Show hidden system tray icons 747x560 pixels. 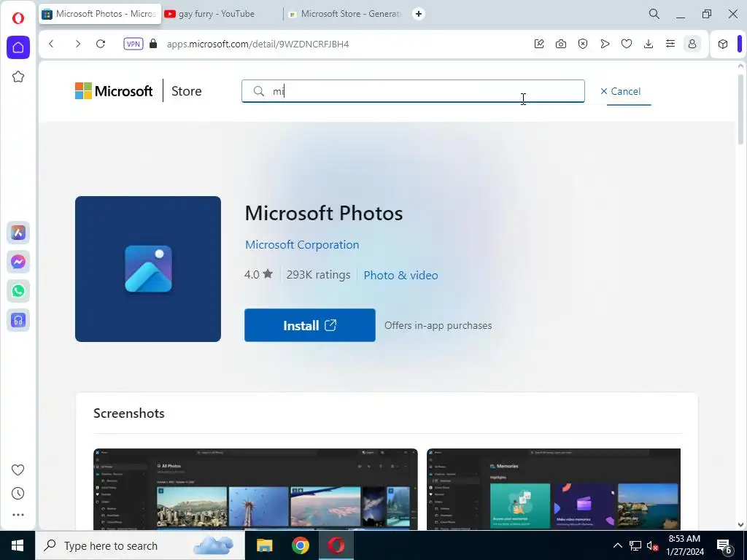pyautogui.click(x=617, y=545)
